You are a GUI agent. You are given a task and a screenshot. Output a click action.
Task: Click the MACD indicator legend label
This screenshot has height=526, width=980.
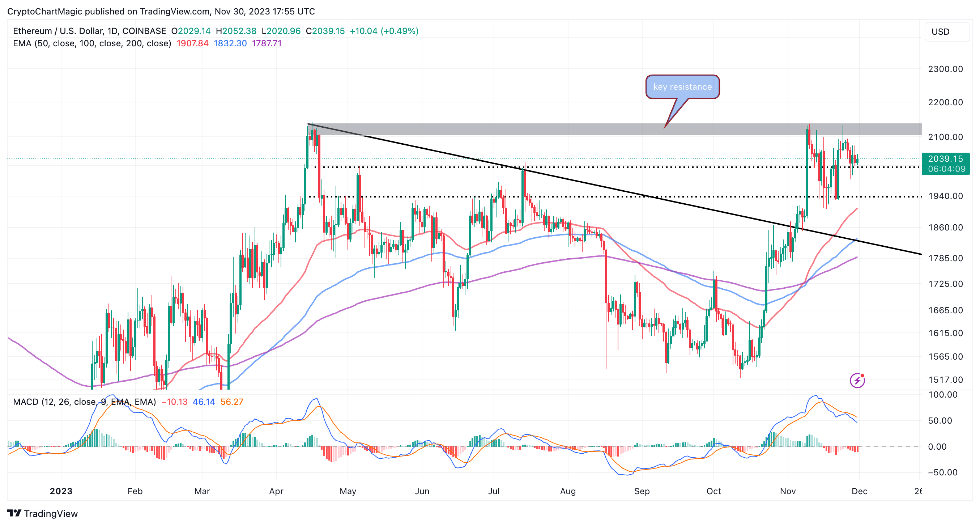coord(85,402)
